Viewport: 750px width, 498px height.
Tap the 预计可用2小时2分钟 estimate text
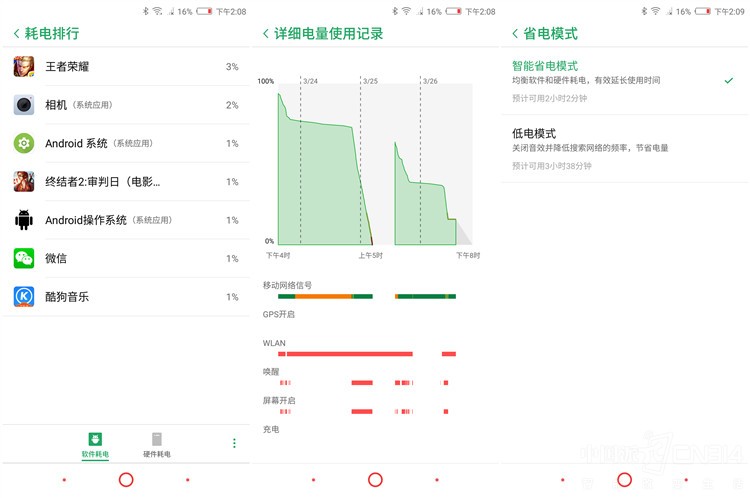pyautogui.click(x=550, y=98)
